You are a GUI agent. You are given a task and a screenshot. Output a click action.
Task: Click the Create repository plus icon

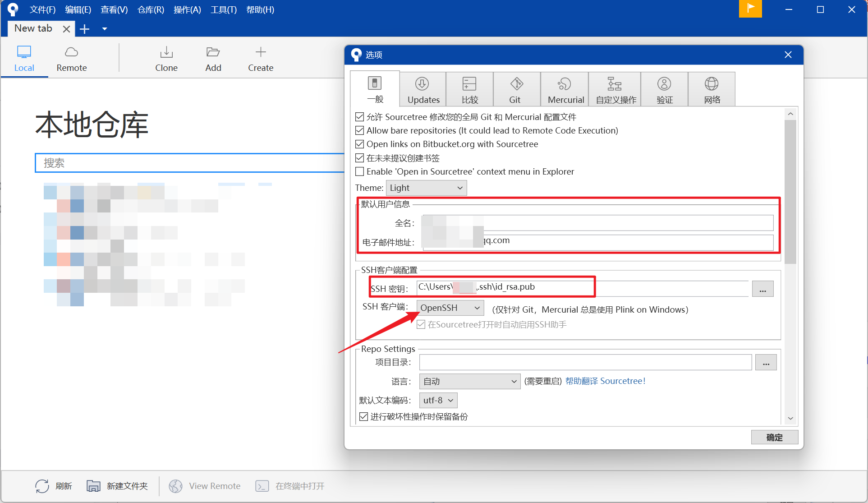click(261, 53)
